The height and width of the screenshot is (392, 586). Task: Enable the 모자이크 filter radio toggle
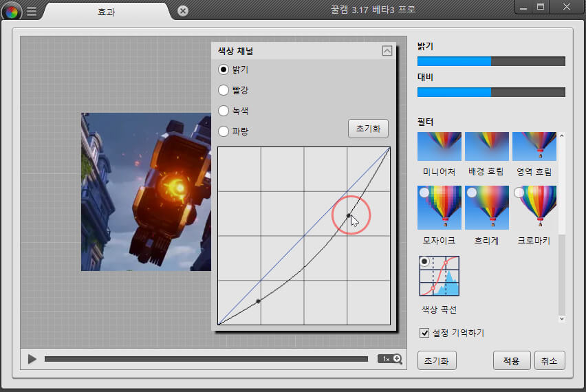(x=424, y=193)
